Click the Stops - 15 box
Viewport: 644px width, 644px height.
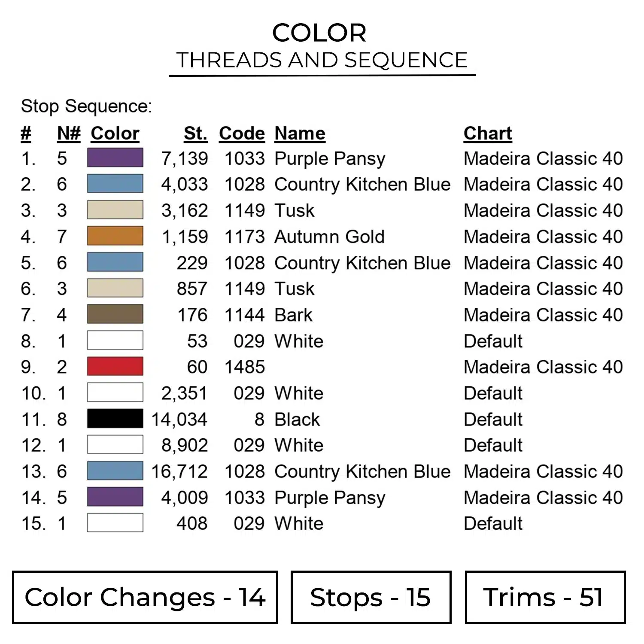coord(371,597)
